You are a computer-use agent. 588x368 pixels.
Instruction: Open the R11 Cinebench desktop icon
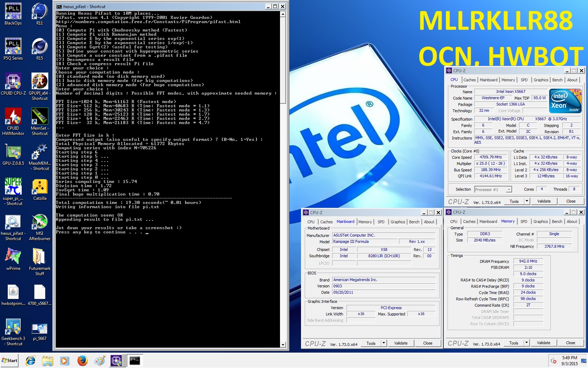40,14
